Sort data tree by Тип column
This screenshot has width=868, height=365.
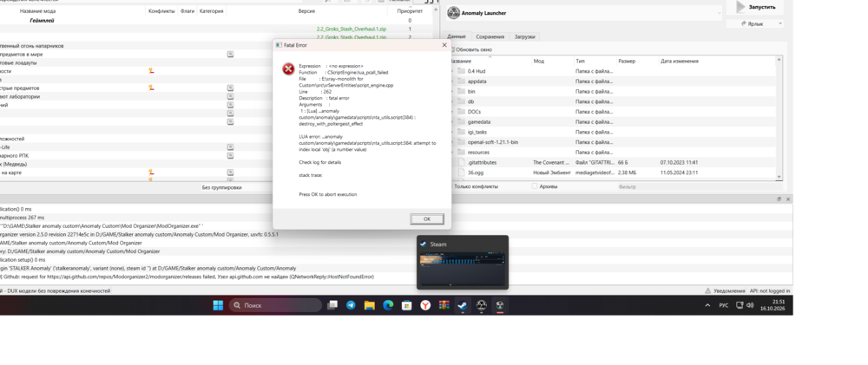point(580,61)
